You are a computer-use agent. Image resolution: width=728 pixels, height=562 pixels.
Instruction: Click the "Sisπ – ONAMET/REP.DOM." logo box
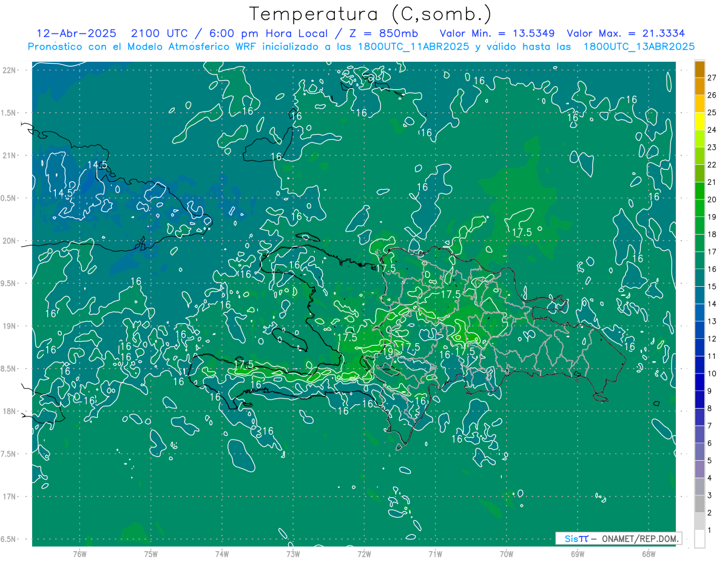point(618,538)
